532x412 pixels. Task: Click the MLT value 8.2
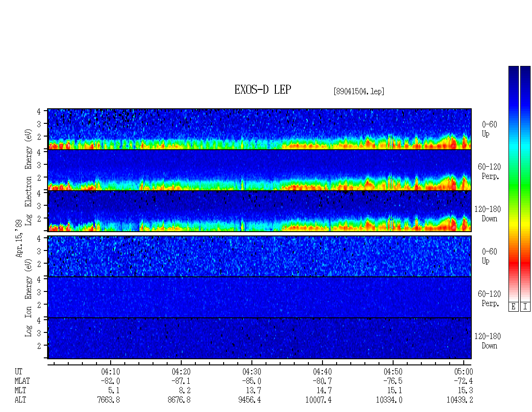point(185,391)
